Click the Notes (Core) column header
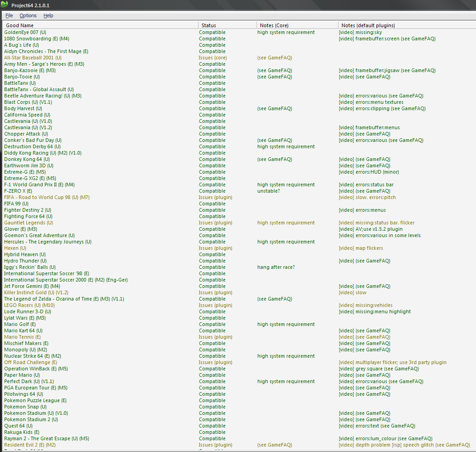 [298, 25]
